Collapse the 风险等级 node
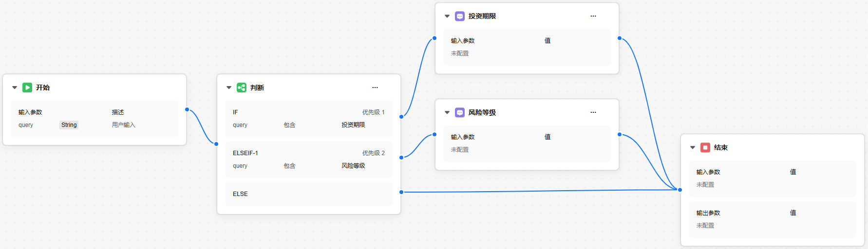The height and width of the screenshot is (249, 868). coord(447,112)
